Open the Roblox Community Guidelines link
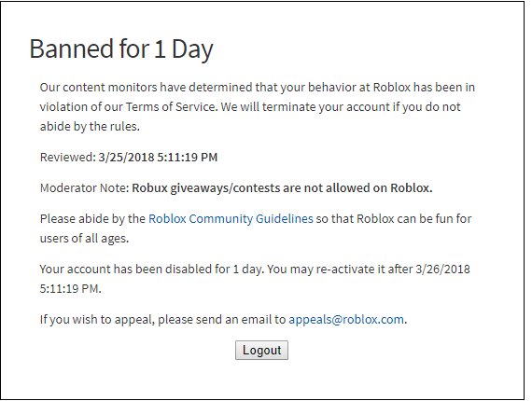The image size is (532, 401). pyautogui.click(x=231, y=218)
